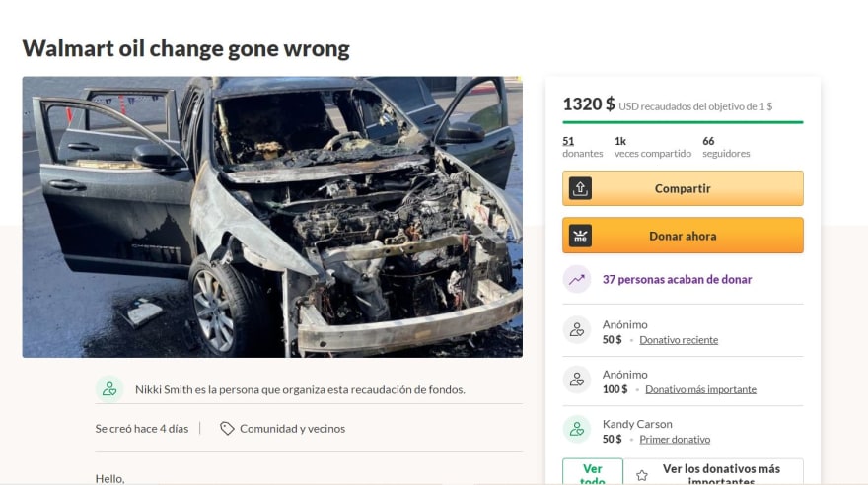Open the Donativo más importante link
Viewport: 868px width, 485px height.
click(x=700, y=389)
